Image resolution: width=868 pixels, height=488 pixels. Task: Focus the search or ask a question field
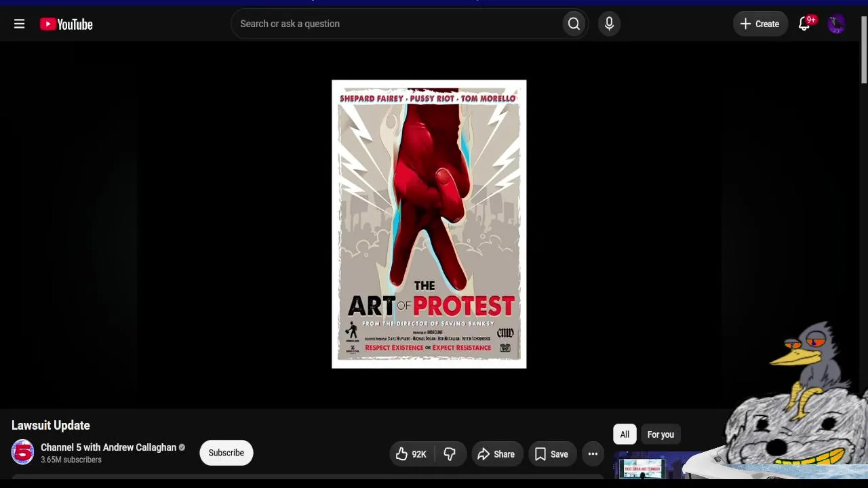[x=399, y=24]
